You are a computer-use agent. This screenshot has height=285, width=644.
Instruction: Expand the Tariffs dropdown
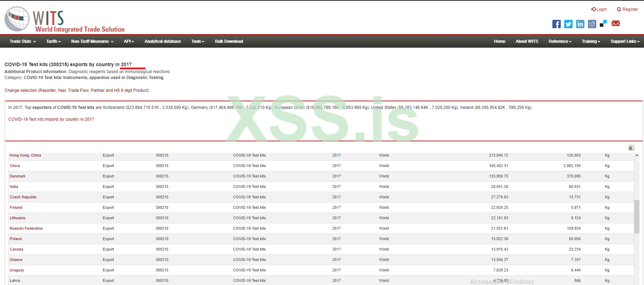tap(54, 41)
